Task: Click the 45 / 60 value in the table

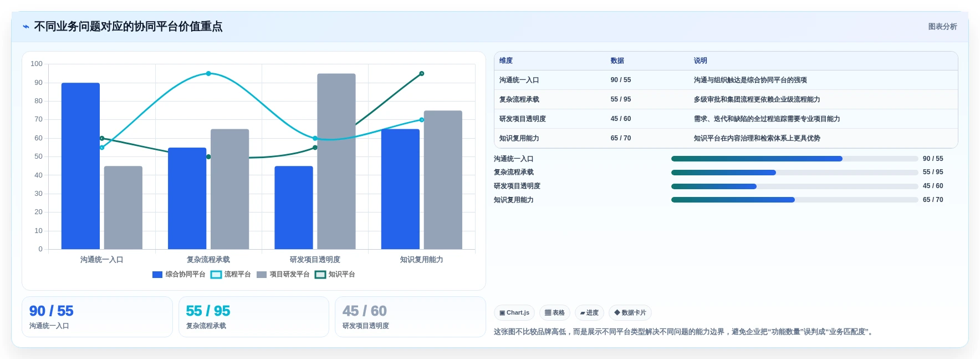Action: point(621,119)
